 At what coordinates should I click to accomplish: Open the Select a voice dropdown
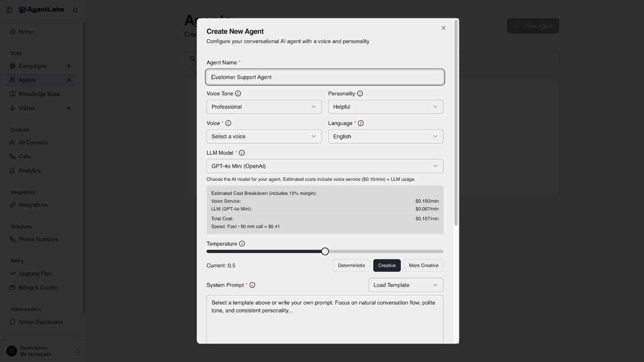(x=264, y=136)
